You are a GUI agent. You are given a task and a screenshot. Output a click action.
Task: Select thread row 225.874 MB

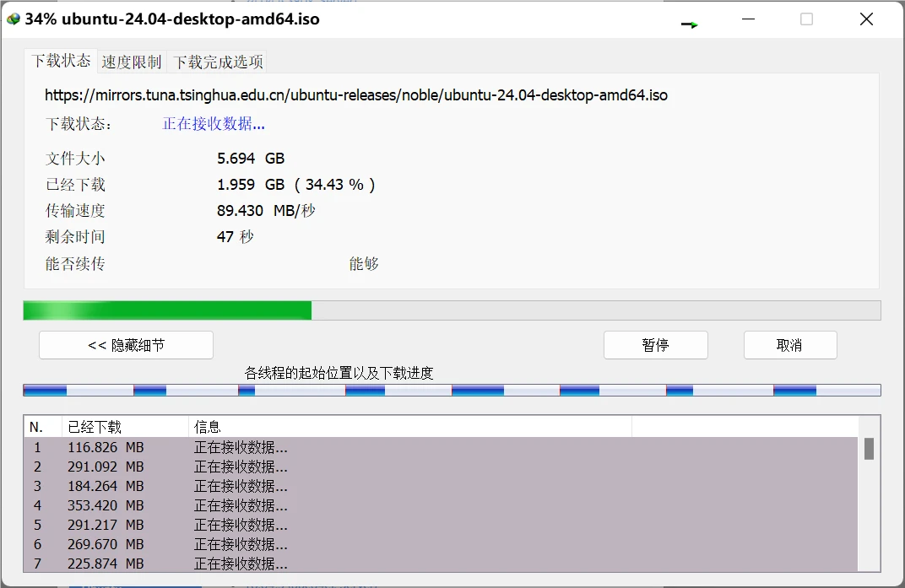[x=441, y=564]
